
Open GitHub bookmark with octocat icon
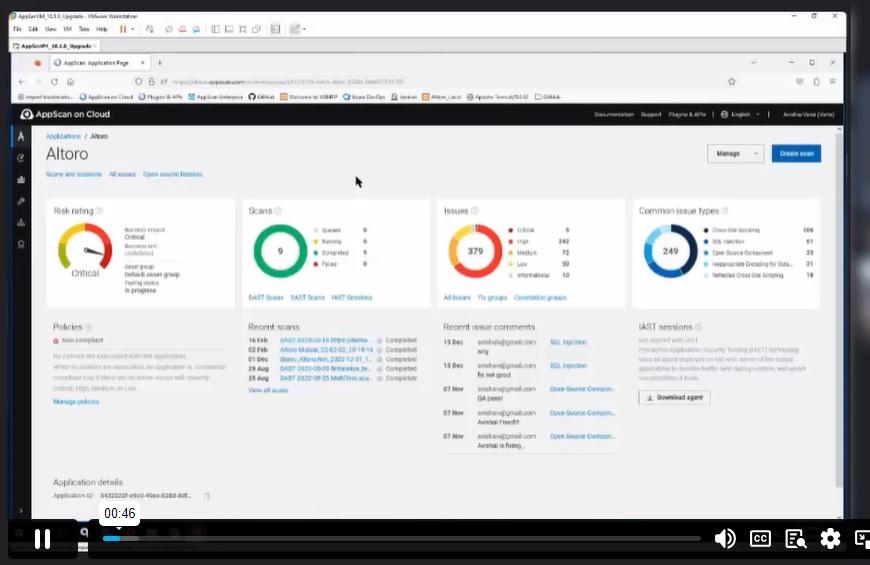tap(260, 97)
